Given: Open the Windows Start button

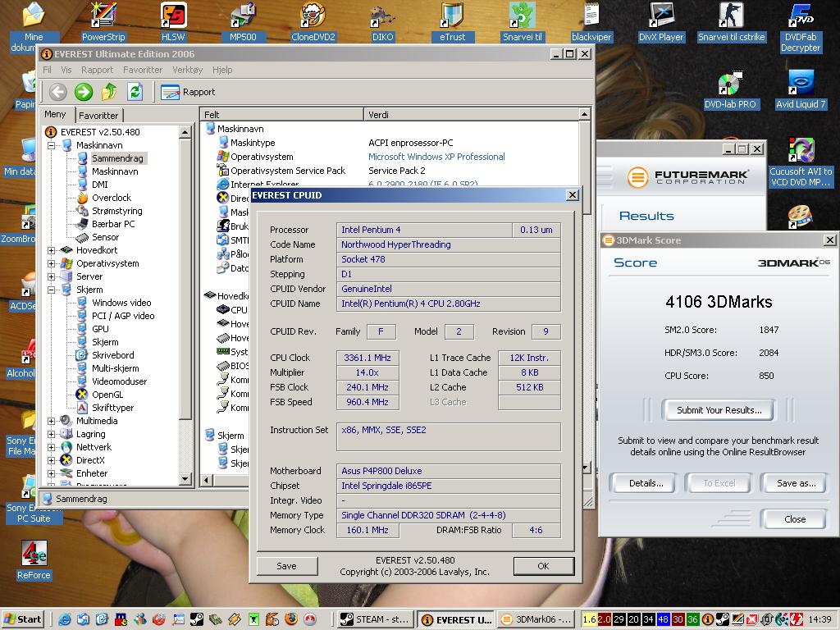Looking at the screenshot, I should tap(24, 619).
